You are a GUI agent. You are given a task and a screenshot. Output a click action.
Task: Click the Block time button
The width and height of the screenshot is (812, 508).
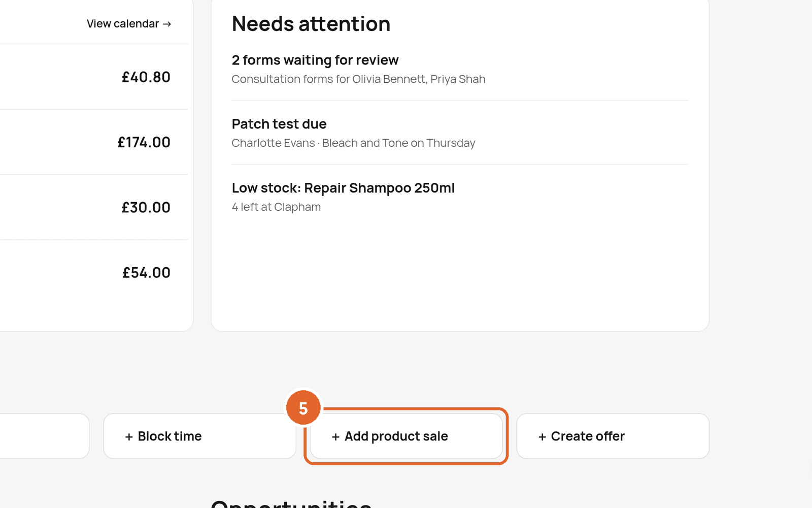[x=199, y=436]
